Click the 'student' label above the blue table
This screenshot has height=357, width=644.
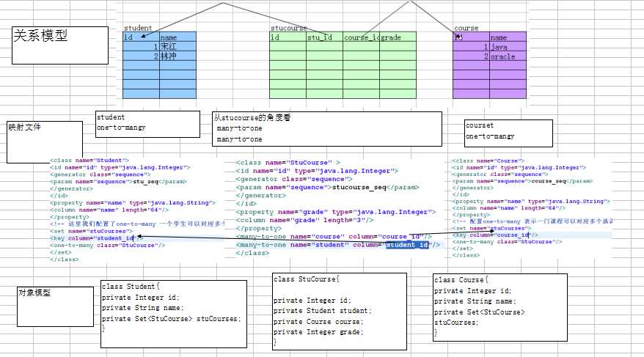pos(138,28)
